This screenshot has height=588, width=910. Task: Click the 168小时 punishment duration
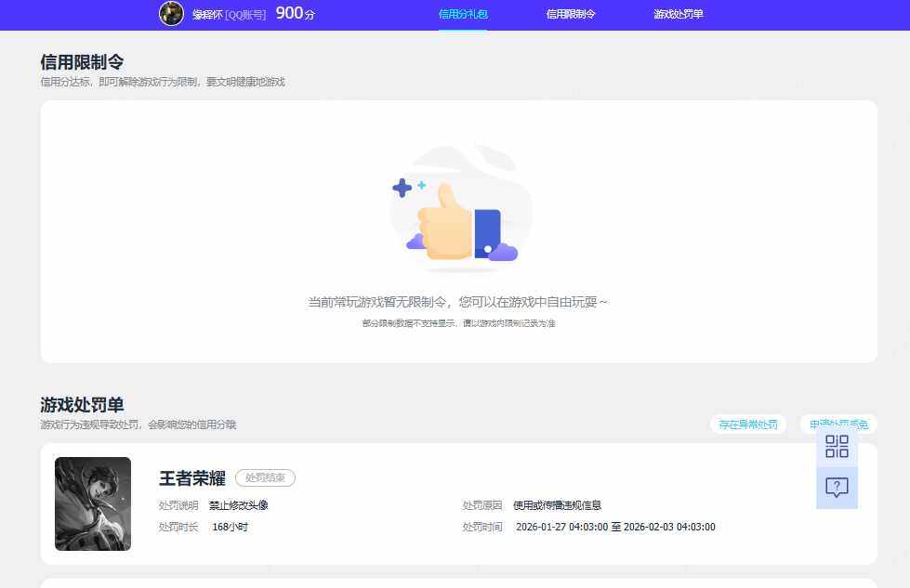230,527
